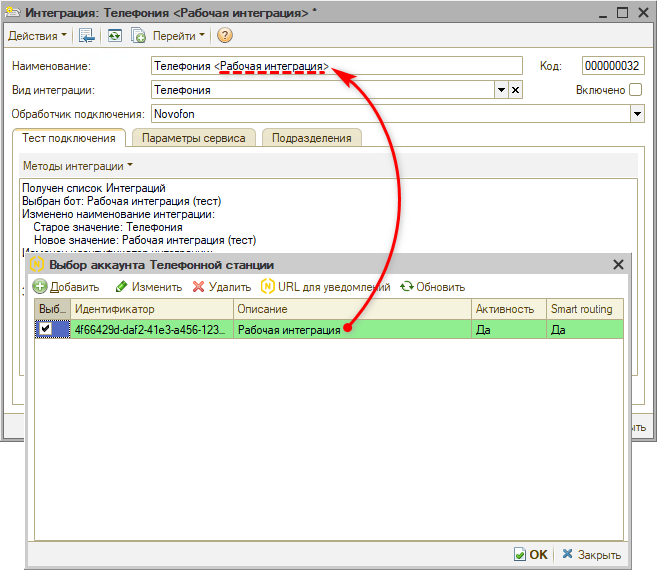Open the Вид интеграции dropdown arrow
The height and width of the screenshot is (570, 657).
click(501, 90)
